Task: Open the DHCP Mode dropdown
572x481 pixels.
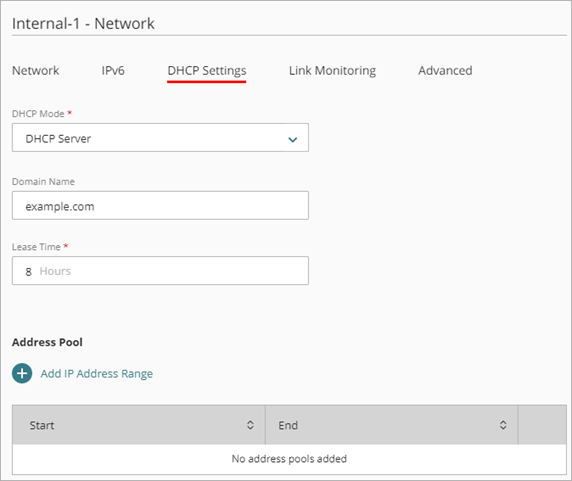Action: coord(160,137)
